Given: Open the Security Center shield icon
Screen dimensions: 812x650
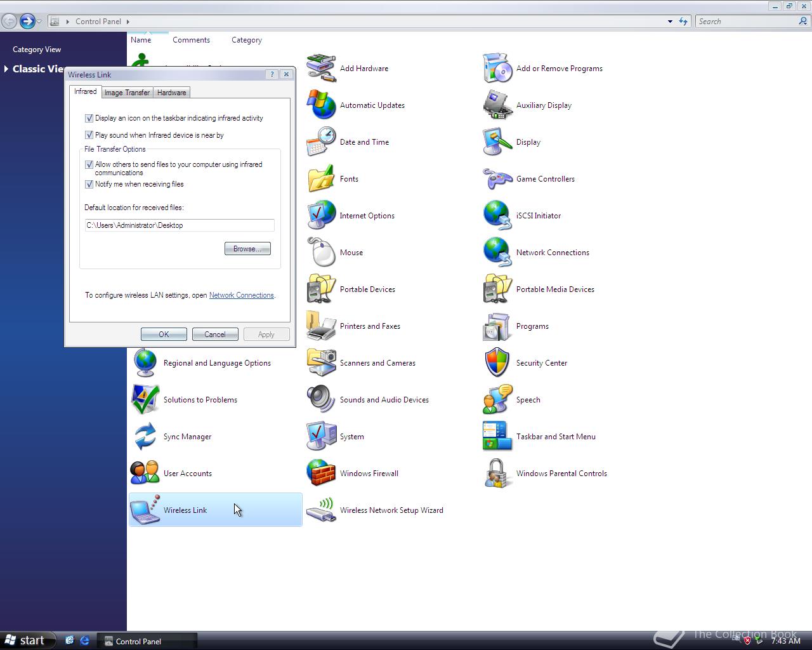Looking at the screenshot, I should coord(497,363).
